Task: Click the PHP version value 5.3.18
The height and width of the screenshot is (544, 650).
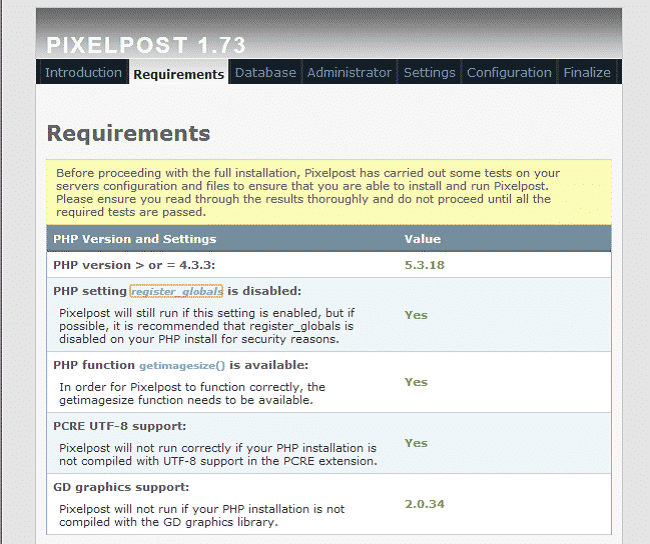Action: [424, 265]
